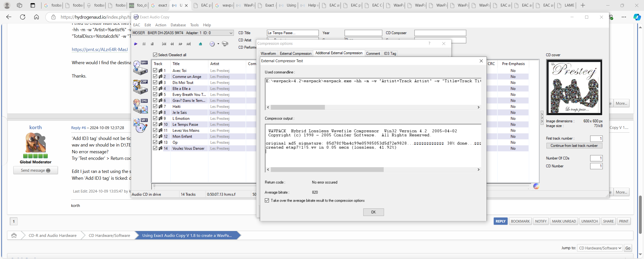Open the Edit menu in EAC

[148, 25]
